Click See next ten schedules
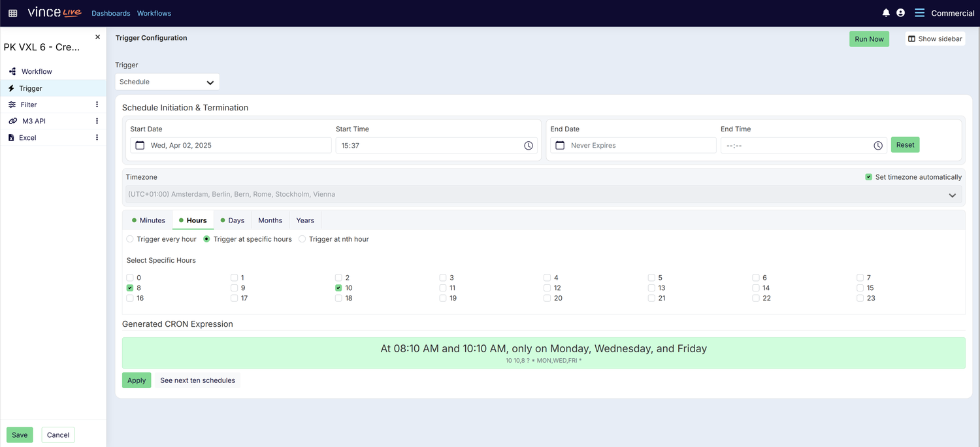The width and height of the screenshot is (980, 447). click(x=197, y=380)
